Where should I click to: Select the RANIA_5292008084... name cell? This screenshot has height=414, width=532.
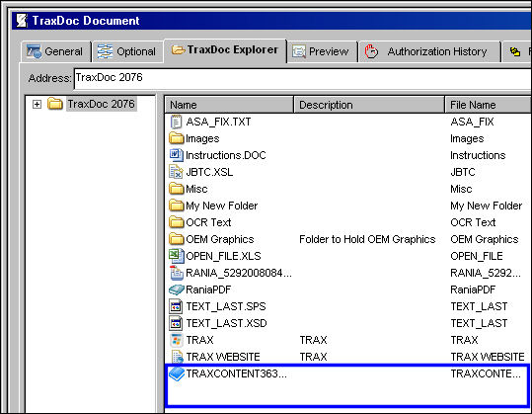click(239, 273)
